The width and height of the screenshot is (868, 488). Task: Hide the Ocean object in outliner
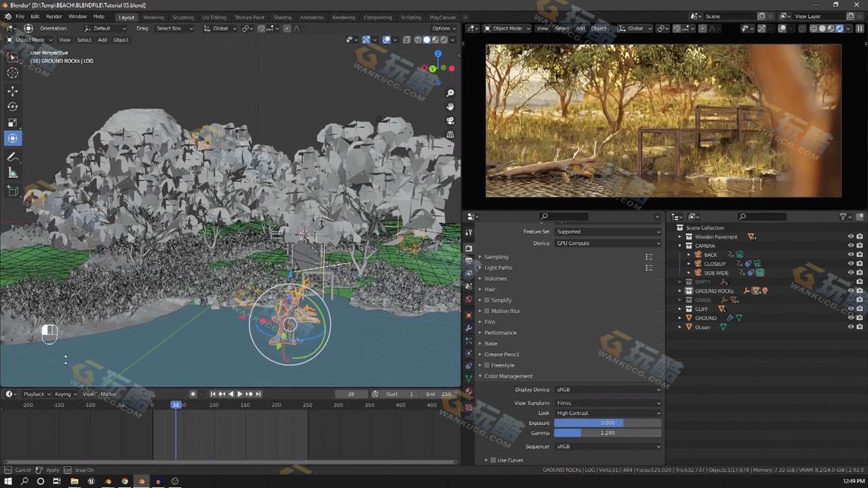click(x=850, y=327)
